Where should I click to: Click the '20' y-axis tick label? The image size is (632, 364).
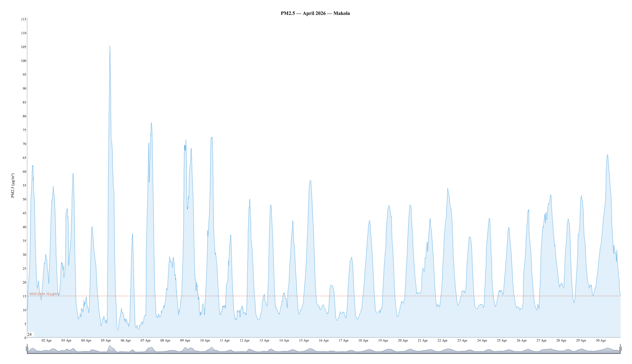(24, 282)
